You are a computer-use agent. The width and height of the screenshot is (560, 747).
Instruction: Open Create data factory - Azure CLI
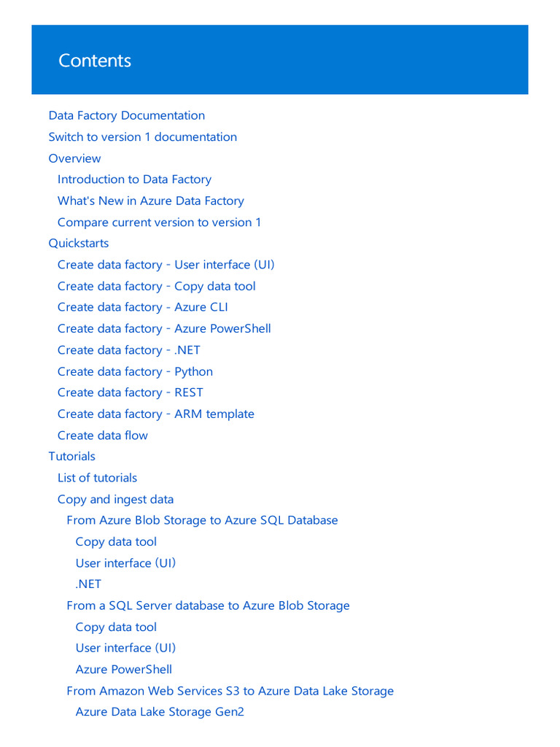[x=142, y=307]
